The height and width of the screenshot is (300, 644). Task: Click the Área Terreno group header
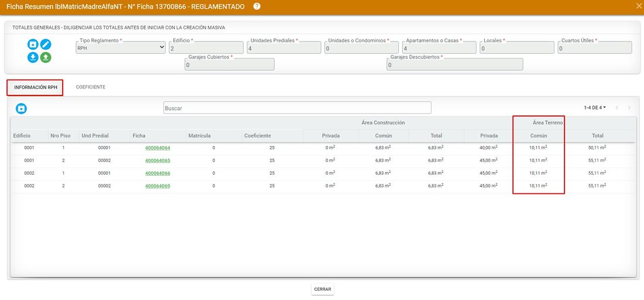[547, 122]
